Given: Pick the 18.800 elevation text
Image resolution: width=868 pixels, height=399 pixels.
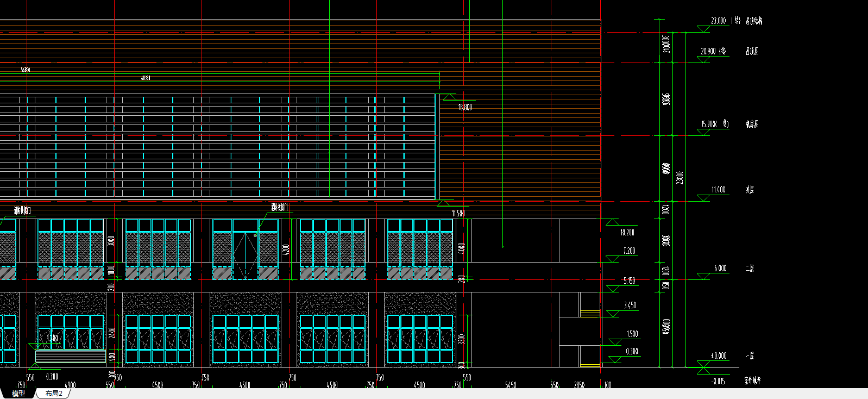Looking at the screenshot, I should [465, 108].
